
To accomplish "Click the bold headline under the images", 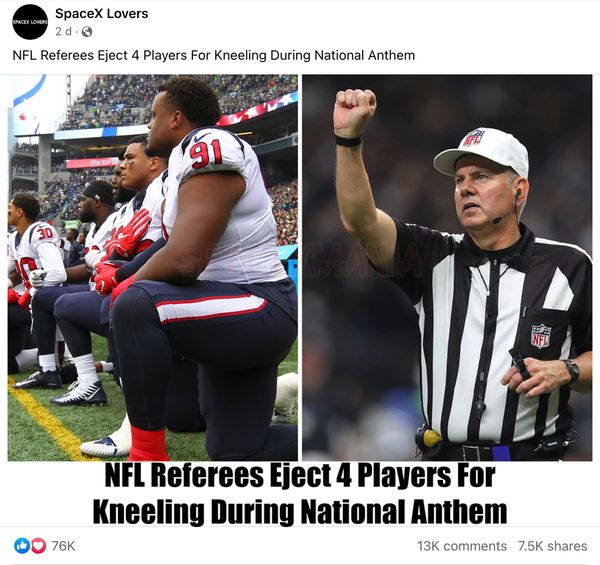I will pos(300,494).
